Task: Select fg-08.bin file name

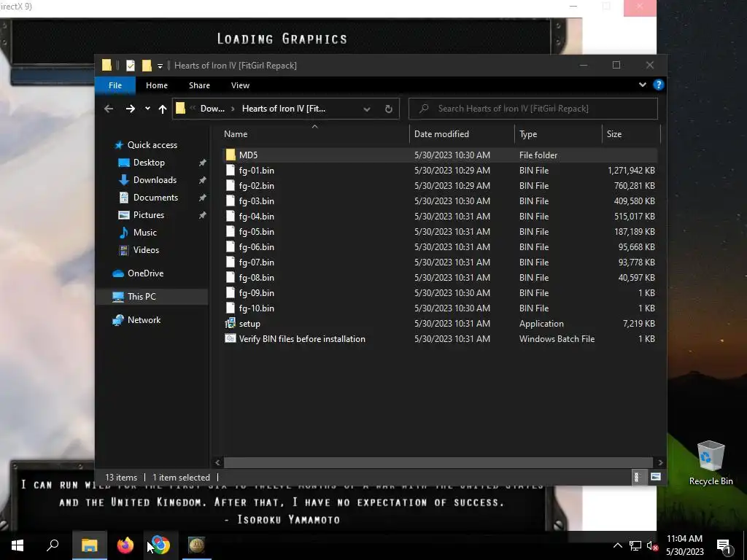Action: 256,278
